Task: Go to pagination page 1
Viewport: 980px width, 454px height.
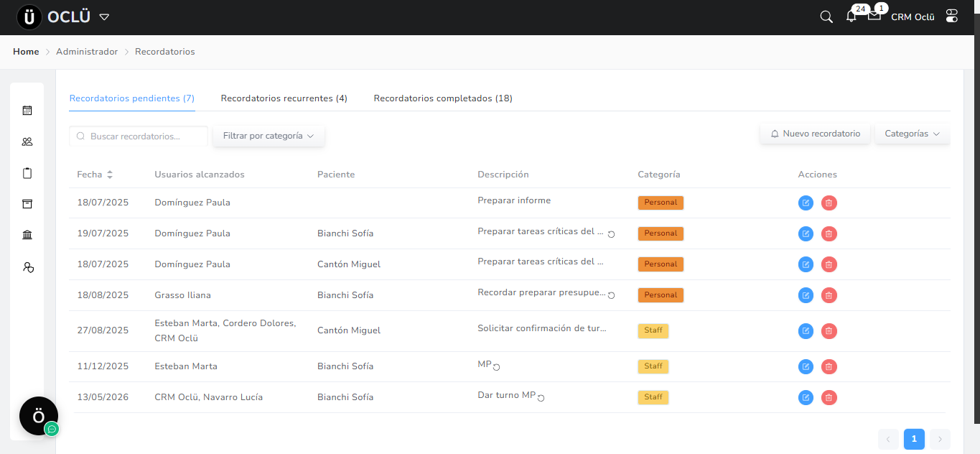Action: pos(914,439)
